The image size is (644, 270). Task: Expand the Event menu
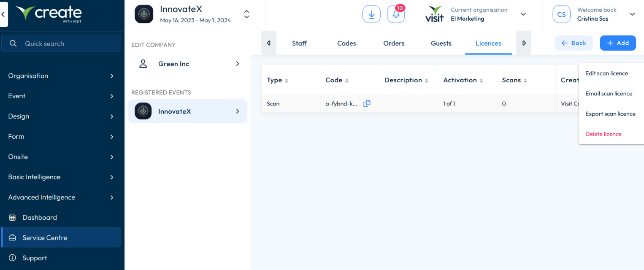(x=61, y=96)
